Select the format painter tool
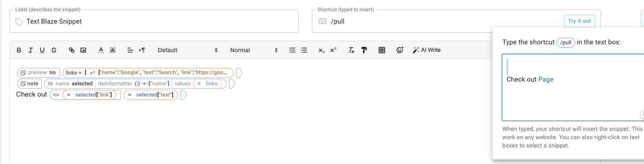The image size is (644, 164). [x=364, y=50]
